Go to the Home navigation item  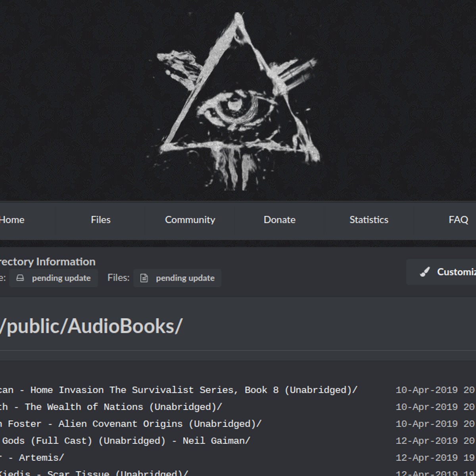point(12,220)
